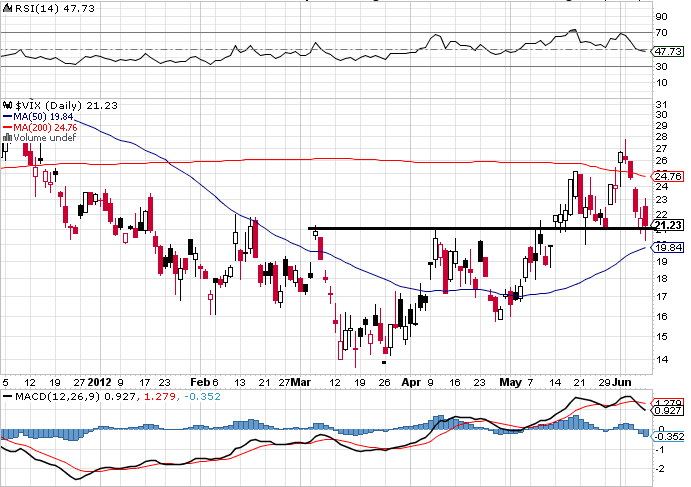Click the Jun month label on date axis
This screenshot has height=487, width=691.
click(621, 382)
